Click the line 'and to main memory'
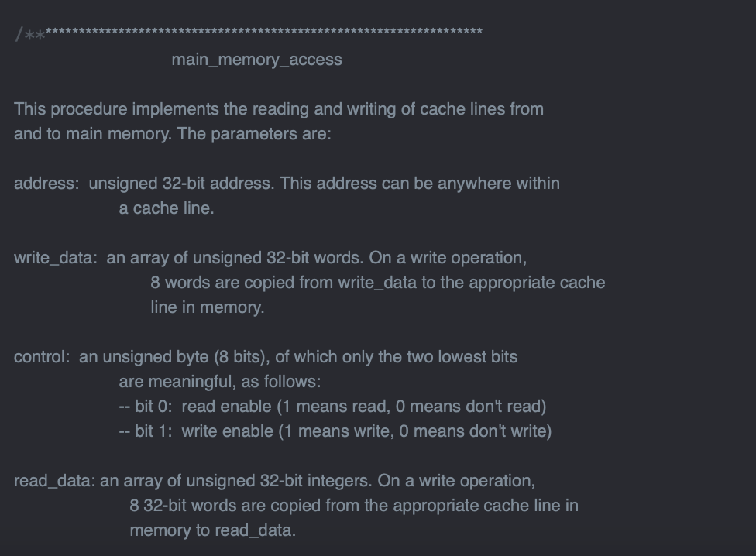The image size is (756, 556). click(x=173, y=133)
